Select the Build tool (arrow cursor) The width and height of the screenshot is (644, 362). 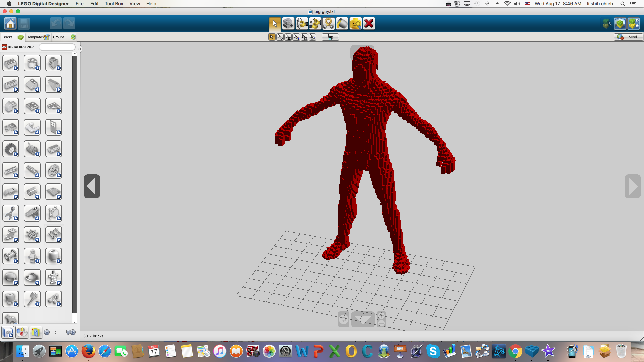[274, 23]
